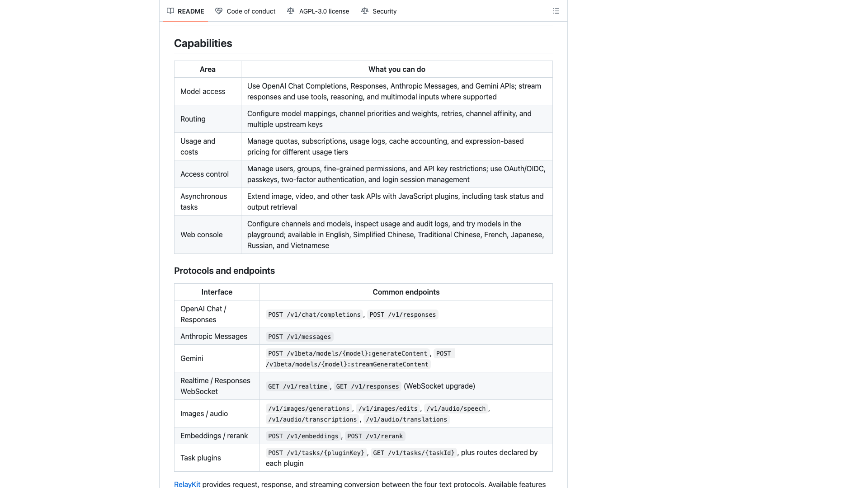868x488 pixels.
Task: Click the What you can do header
Action: (396, 69)
